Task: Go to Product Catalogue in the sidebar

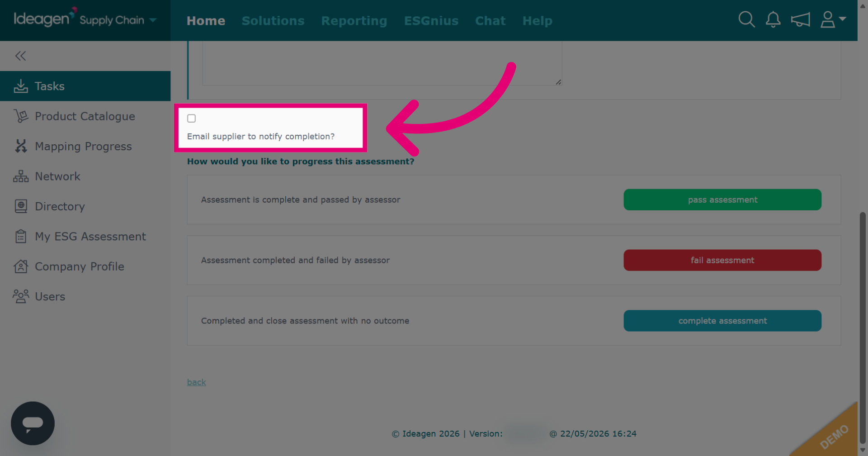Action: [x=85, y=116]
